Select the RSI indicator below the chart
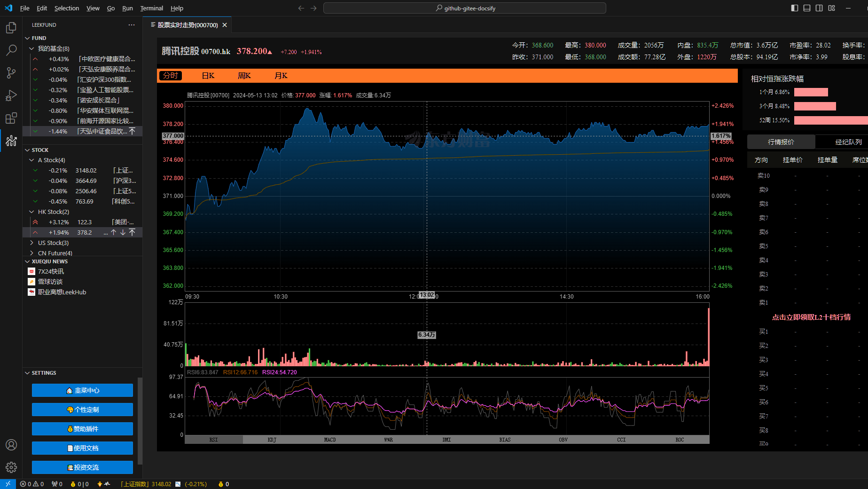Screen dimensions: 868x489 coord(214,440)
